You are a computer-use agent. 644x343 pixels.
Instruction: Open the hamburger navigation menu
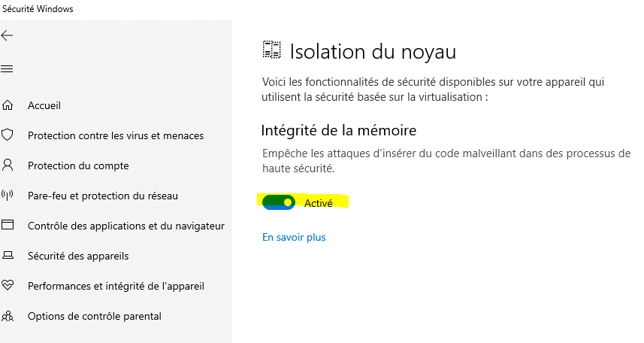point(8,69)
